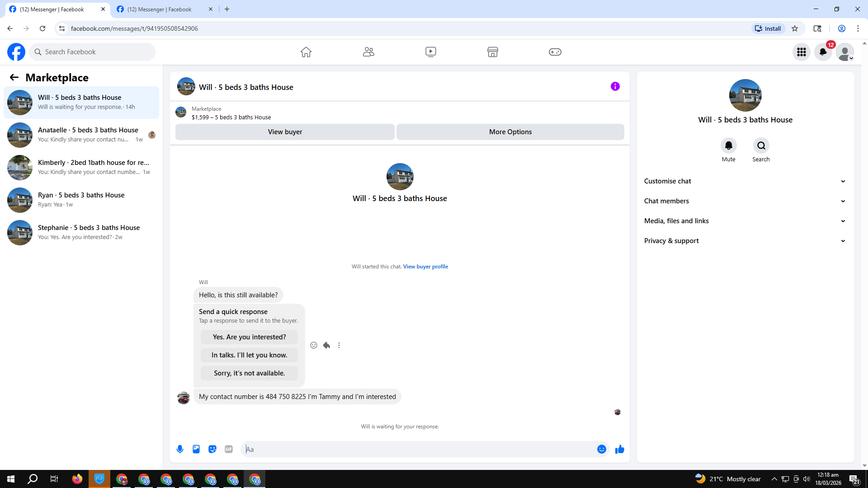868x488 pixels.
Task: Open the View buyer profile link
Action: [x=425, y=267]
